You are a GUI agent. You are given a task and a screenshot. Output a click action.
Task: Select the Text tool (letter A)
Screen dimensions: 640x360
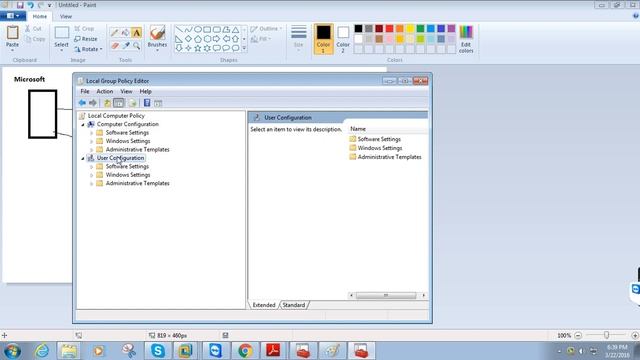(136, 33)
